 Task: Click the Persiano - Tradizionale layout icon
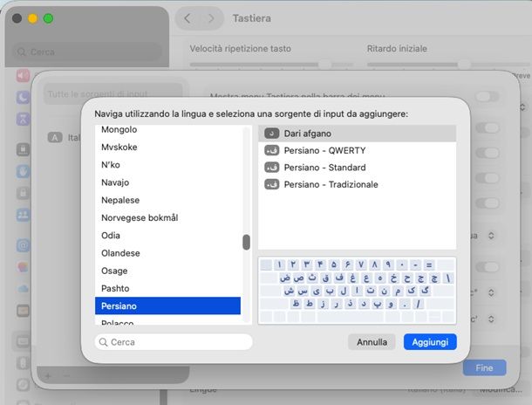[x=272, y=184]
